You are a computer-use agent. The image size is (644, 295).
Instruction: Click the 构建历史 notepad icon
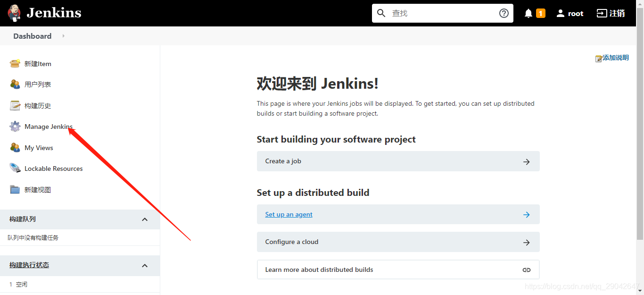[x=15, y=105]
